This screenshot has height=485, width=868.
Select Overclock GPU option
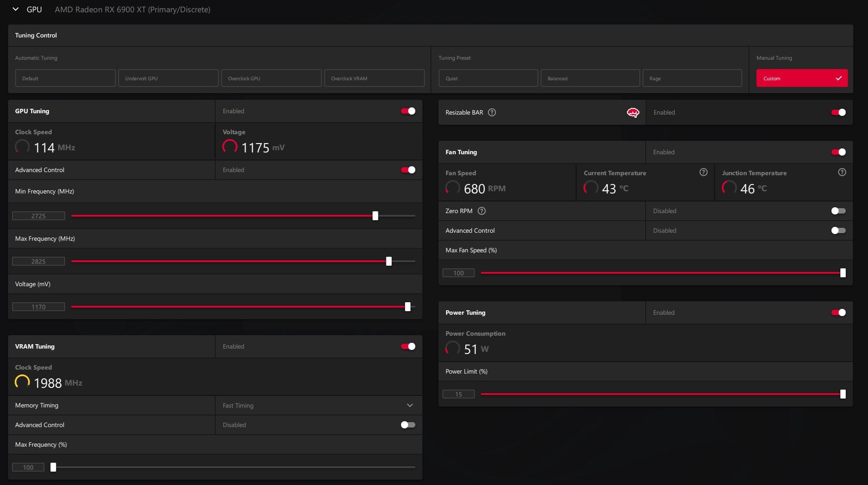[x=271, y=78]
